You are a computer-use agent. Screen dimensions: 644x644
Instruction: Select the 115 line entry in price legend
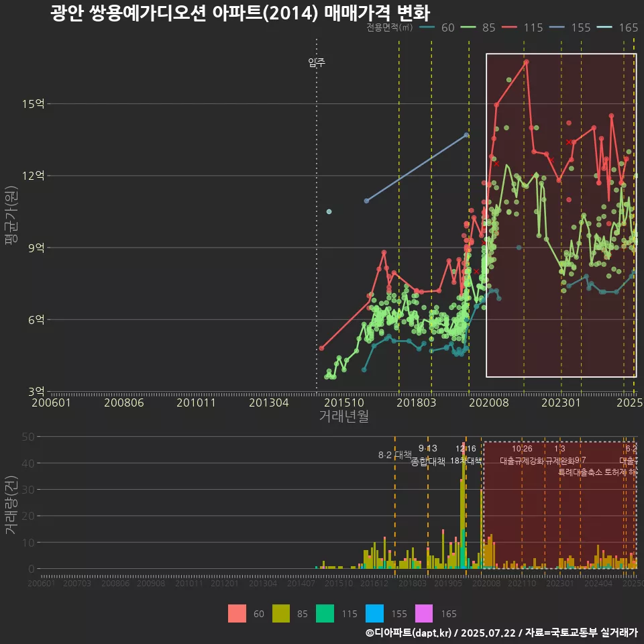click(x=523, y=28)
